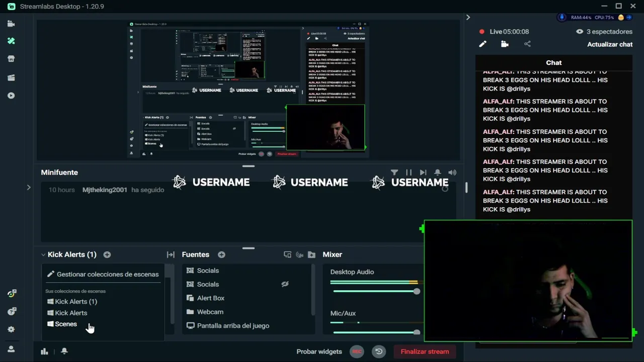Click the share icon above the chat
644x362 pixels.
(527, 44)
